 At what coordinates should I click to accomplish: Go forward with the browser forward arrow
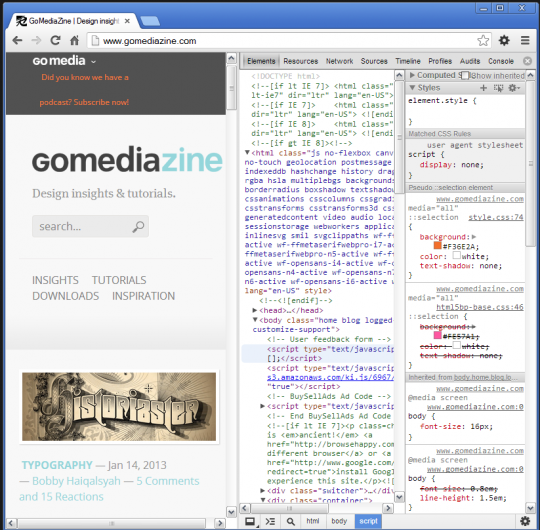coord(36,41)
